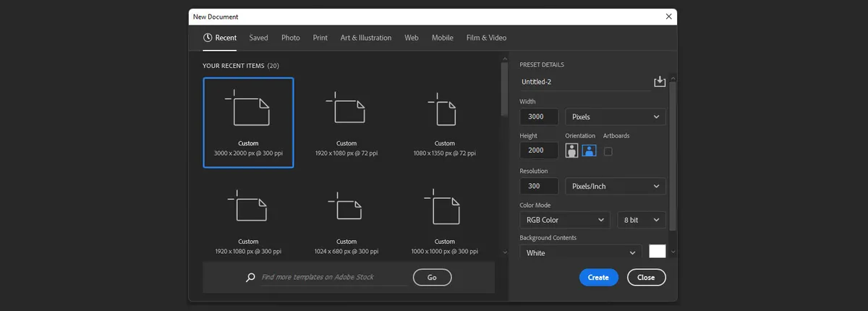The height and width of the screenshot is (311, 868).
Task: Select landscape orientation icon
Action: click(590, 150)
